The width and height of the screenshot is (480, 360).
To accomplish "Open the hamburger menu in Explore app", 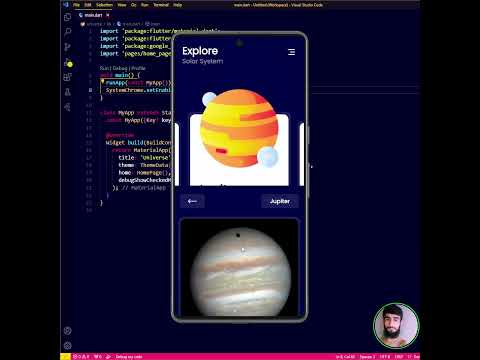I will 291,52.
